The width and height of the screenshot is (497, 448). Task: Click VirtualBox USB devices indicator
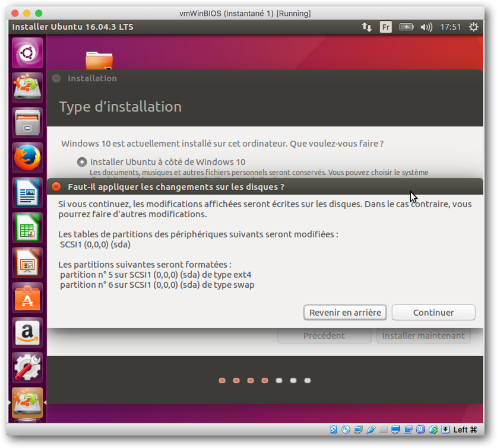[371, 429]
